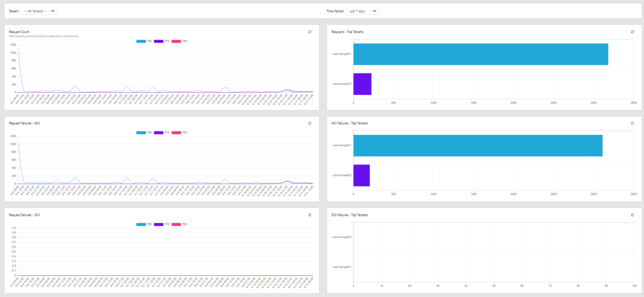Click the P90 blue swatch in 5XX legend
This screenshot has height=297, width=644.
141,224
